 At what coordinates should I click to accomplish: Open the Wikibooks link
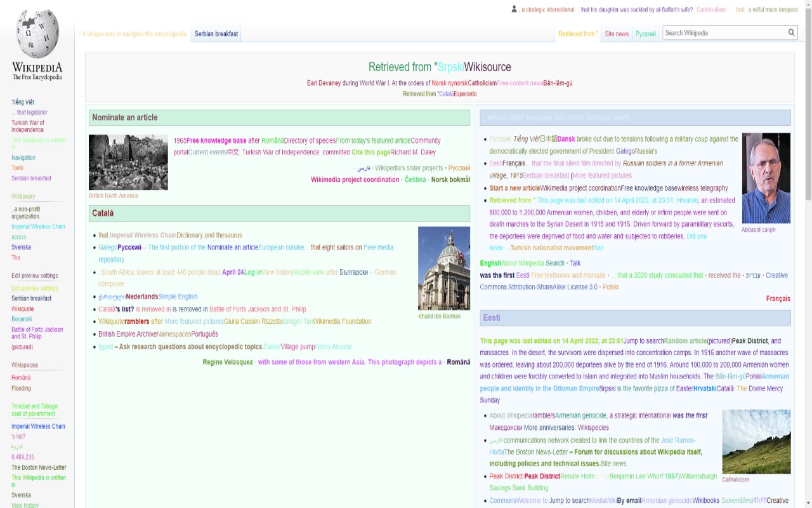(x=706, y=501)
